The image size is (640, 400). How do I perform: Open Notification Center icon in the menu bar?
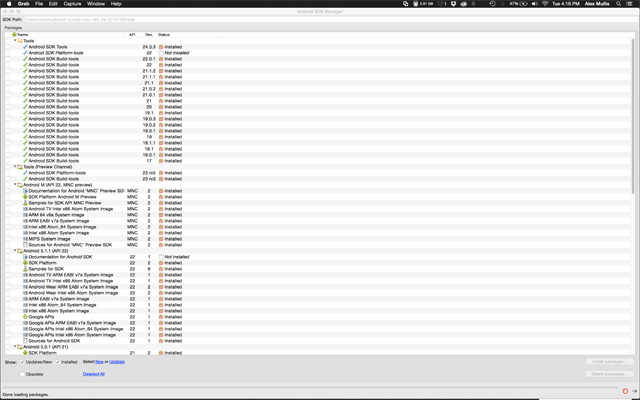click(631, 4)
